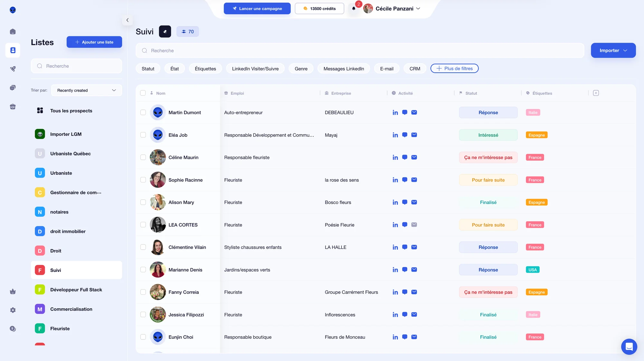Select the notaires list
The image size is (644, 361).
coord(76,212)
